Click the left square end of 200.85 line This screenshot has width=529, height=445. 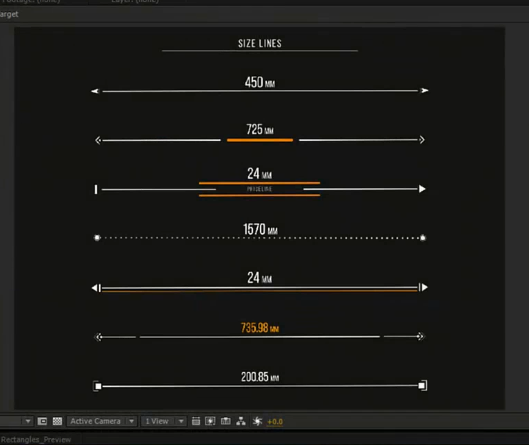(98, 386)
